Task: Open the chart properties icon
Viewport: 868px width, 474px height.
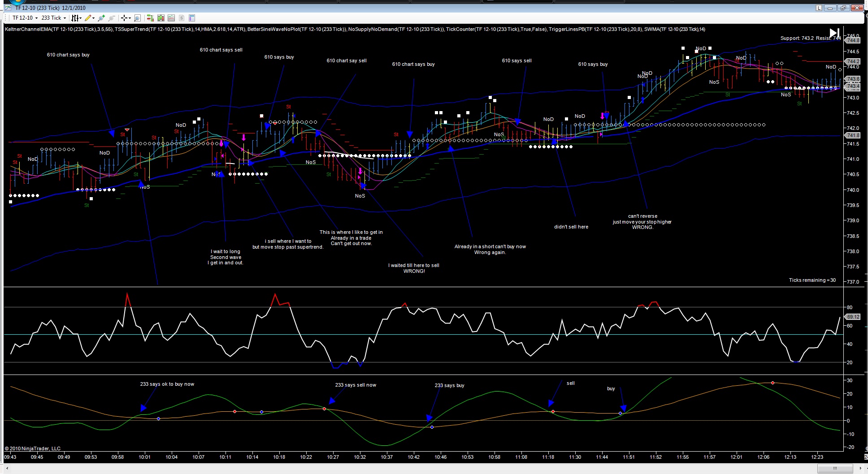Action: 192,18
